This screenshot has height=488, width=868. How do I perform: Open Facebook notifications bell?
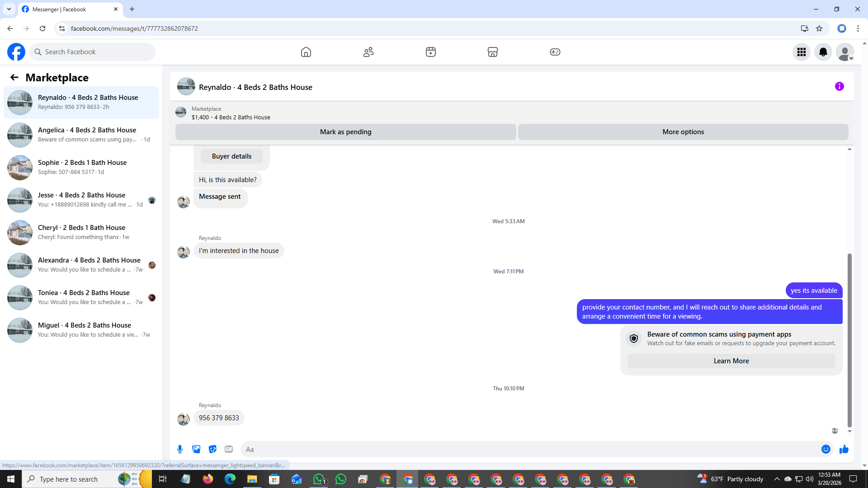823,52
